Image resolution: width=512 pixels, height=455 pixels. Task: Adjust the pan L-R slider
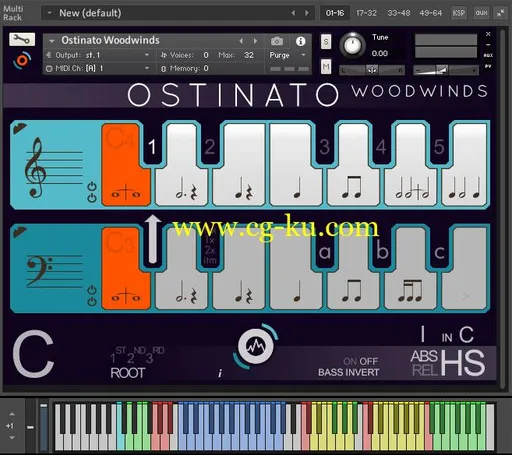[372, 70]
